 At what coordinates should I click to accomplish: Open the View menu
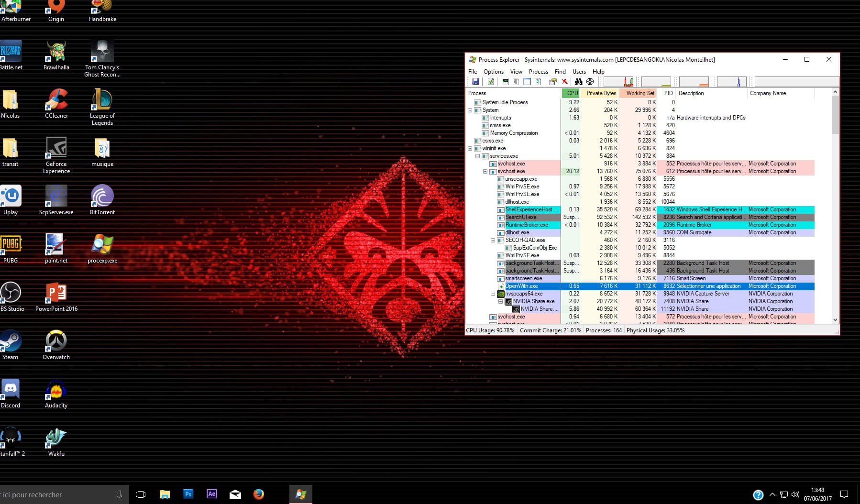tap(516, 72)
